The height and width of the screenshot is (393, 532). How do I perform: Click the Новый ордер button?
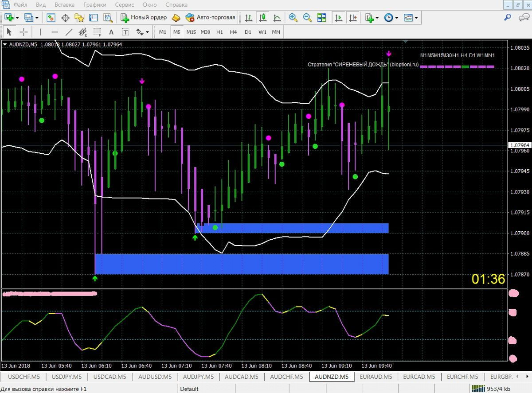click(x=144, y=18)
